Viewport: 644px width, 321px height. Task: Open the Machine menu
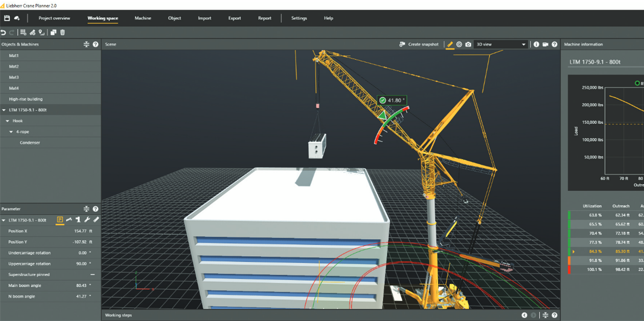tap(143, 18)
